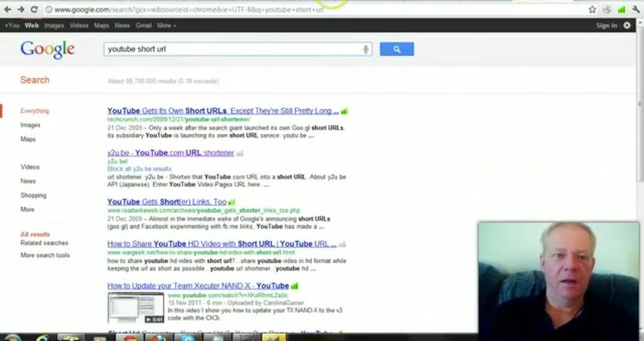Show More search tools
This screenshot has width=644, height=341.
point(45,255)
